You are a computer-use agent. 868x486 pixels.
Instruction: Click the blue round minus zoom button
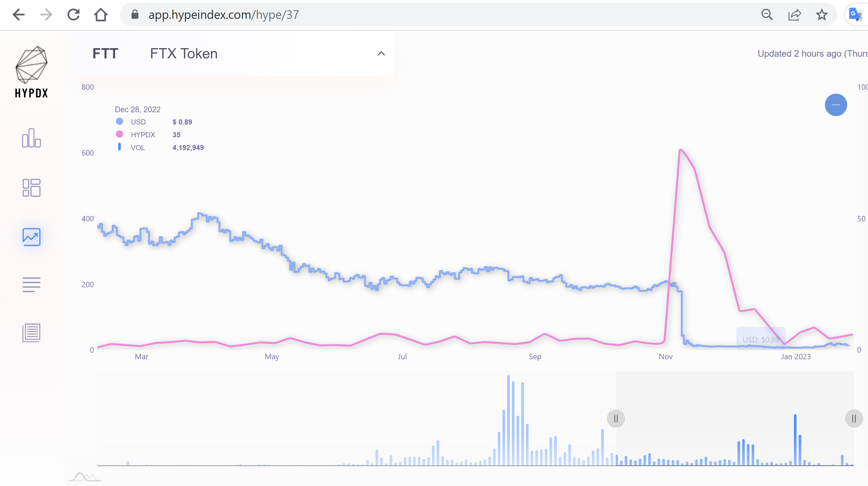click(x=836, y=105)
